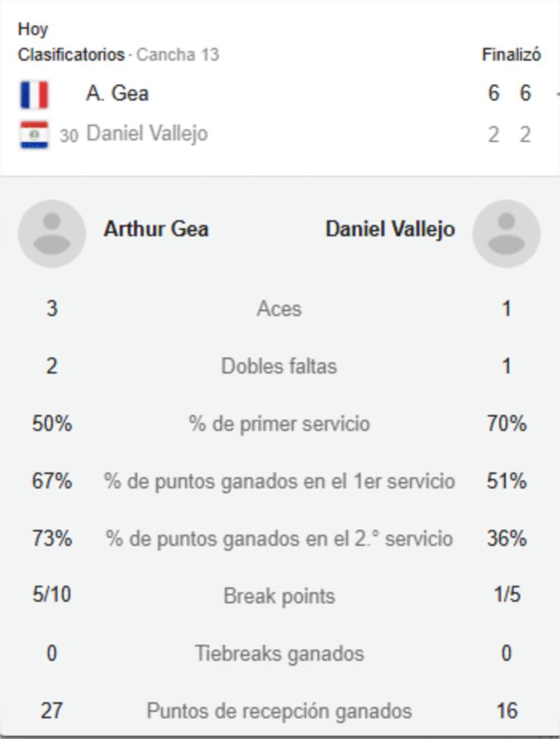Click Gea's 5/10 break points value

click(52, 595)
